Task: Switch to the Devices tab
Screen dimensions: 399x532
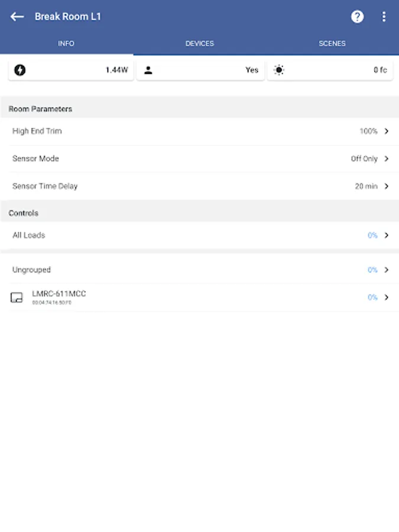Action: (200, 44)
